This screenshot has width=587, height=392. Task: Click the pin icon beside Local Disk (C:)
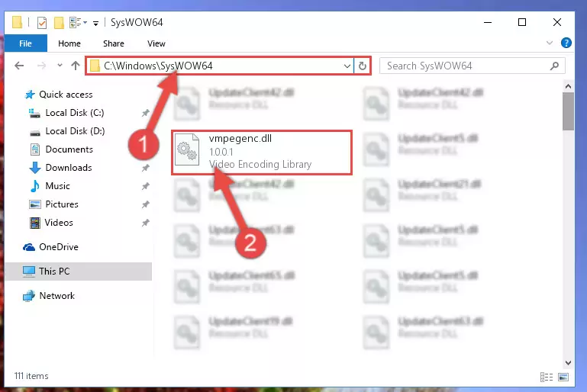point(145,113)
